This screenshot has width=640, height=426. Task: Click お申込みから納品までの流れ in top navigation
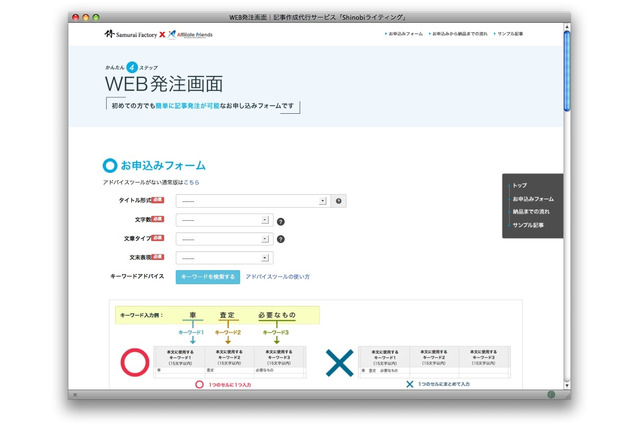(458, 34)
